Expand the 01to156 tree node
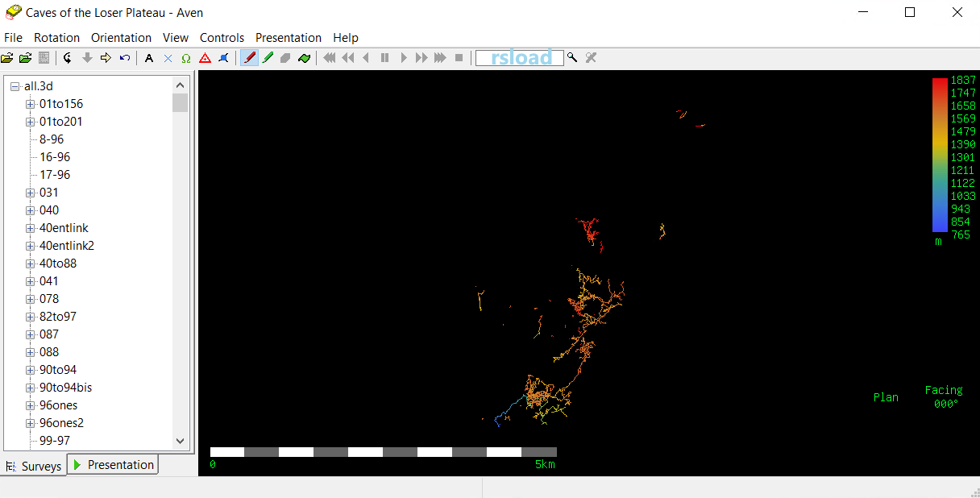The image size is (980, 498). [31, 104]
